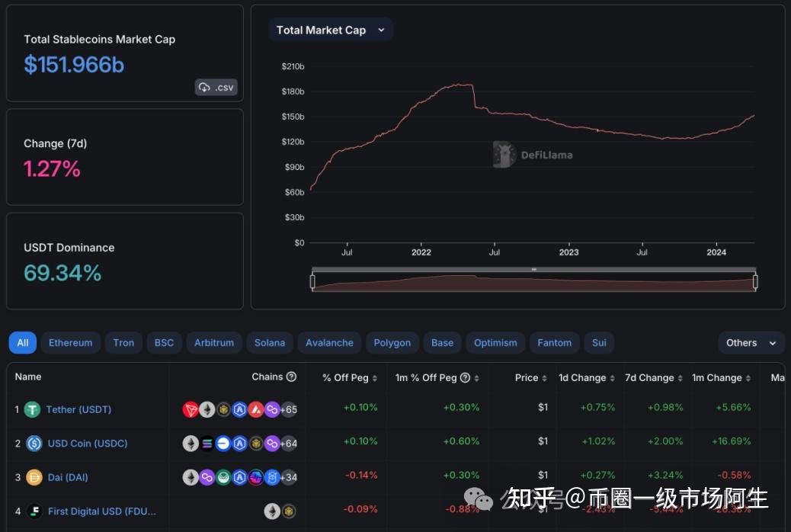This screenshot has width=791, height=532.
Task: Sort by Price column
Action: click(x=544, y=378)
